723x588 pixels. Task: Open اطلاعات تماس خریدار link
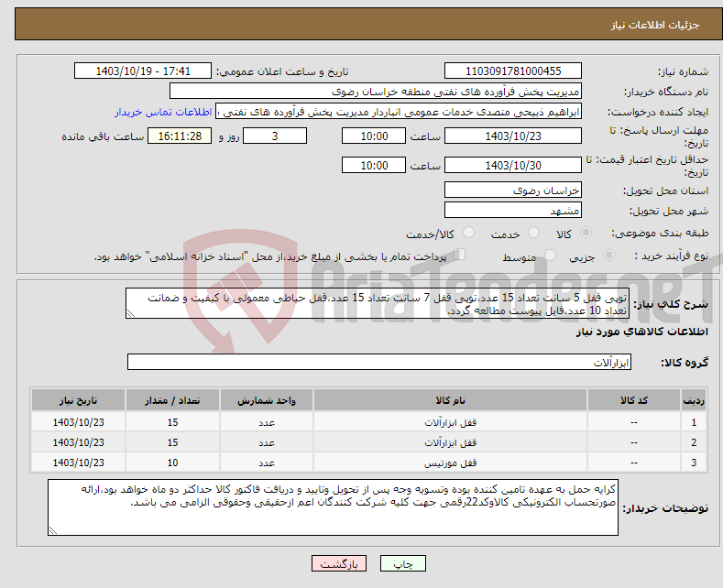163,112
